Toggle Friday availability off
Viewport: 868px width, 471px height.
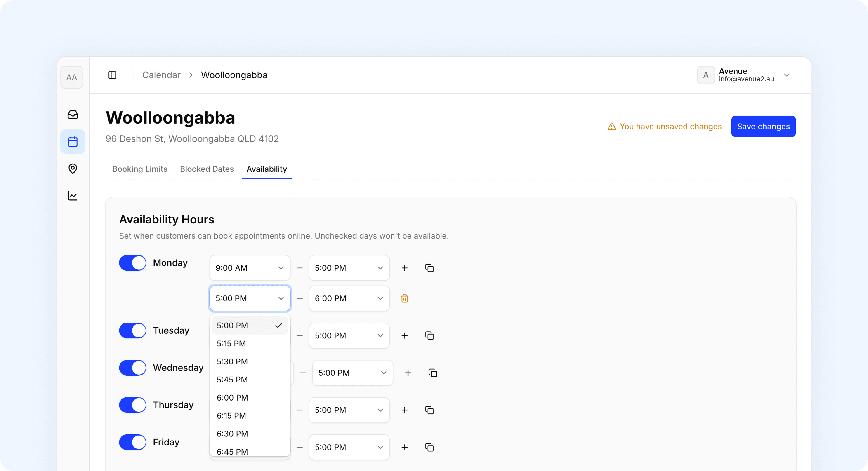[x=132, y=442]
